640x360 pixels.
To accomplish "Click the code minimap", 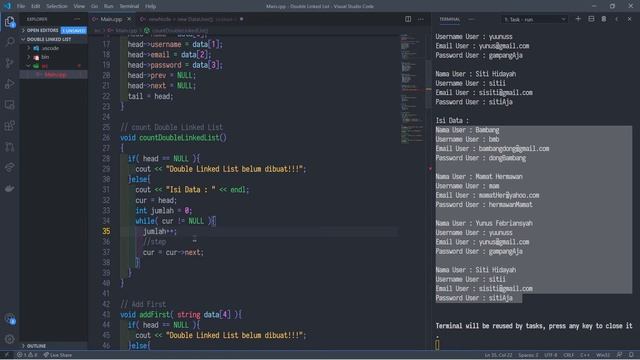I will click(x=412, y=89).
